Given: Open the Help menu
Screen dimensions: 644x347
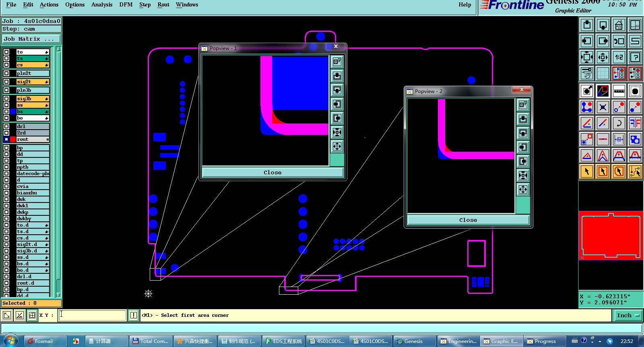Looking at the screenshot, I should pyautogui.click(x=465, y=4).
